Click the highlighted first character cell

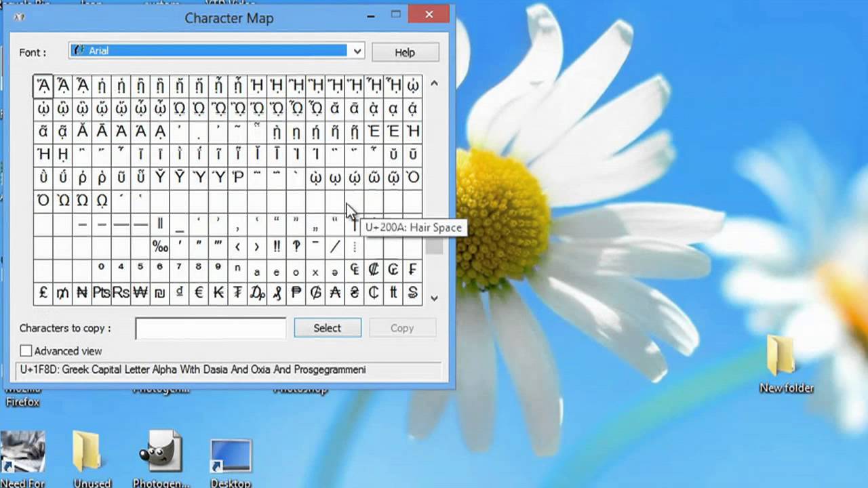point(43,86)
